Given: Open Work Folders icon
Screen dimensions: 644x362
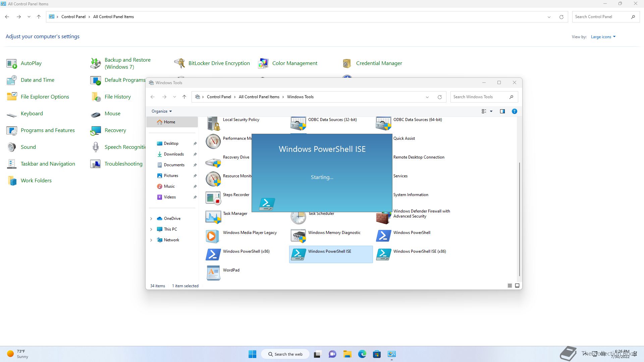Looking at the screenshot, I should pos(12,181).
